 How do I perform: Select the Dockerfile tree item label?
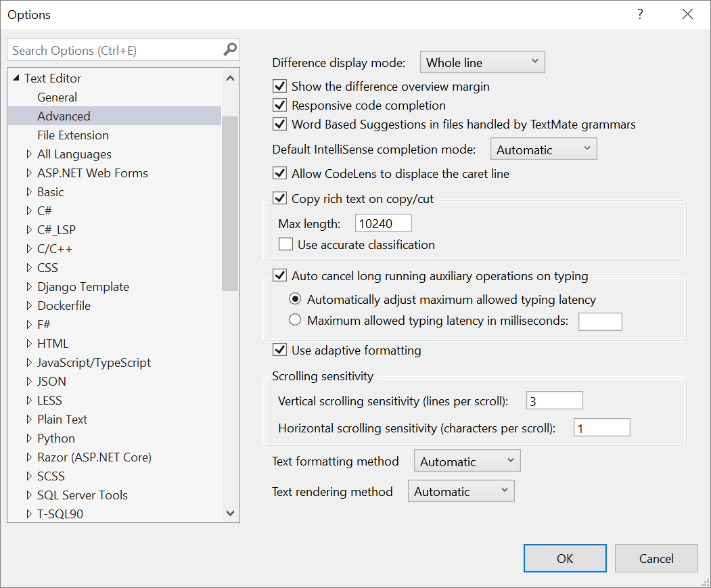click(x=64, y=306)
